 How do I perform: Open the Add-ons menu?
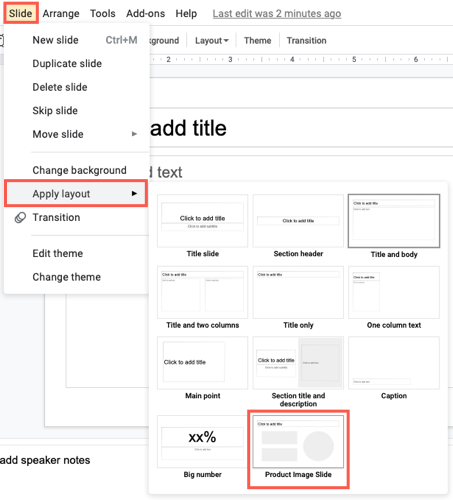point(145,13)
